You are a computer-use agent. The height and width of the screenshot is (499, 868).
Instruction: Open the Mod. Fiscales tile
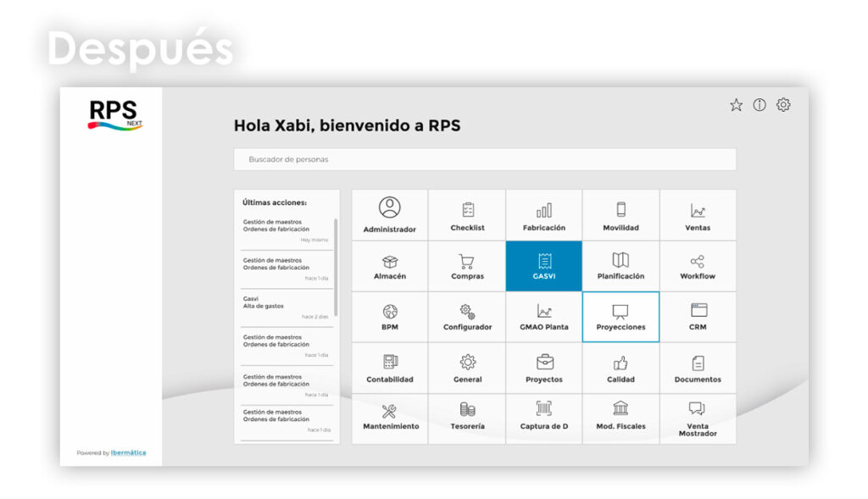coord(620,417)
